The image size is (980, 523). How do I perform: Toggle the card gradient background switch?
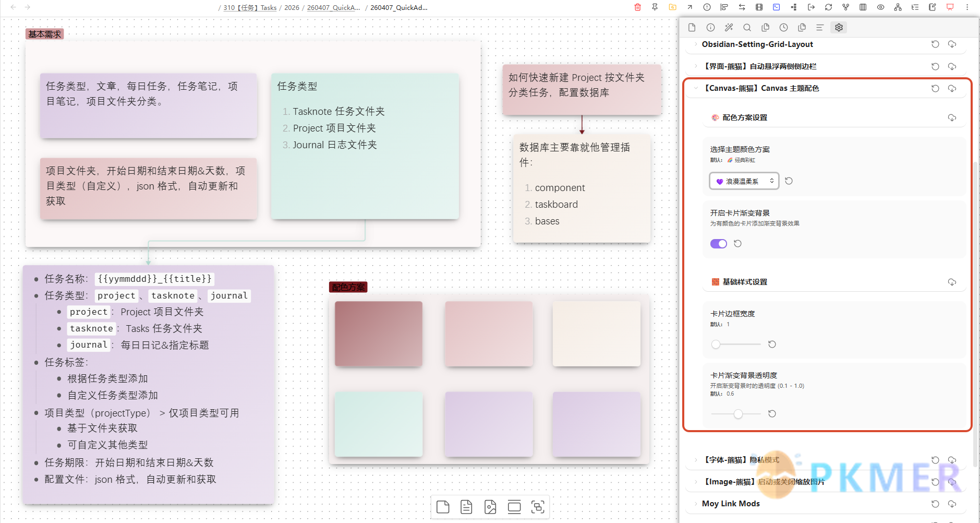click(x=718, y=244)
